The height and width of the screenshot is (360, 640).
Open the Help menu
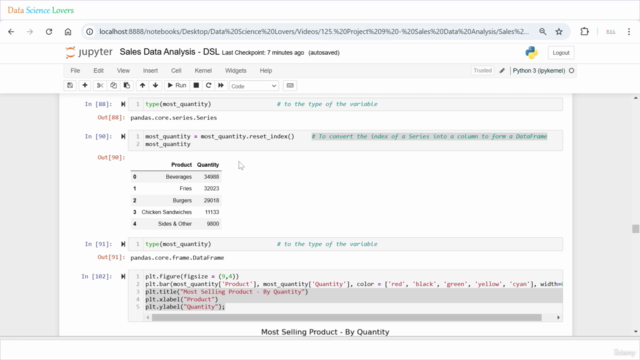tap(266, 71)
